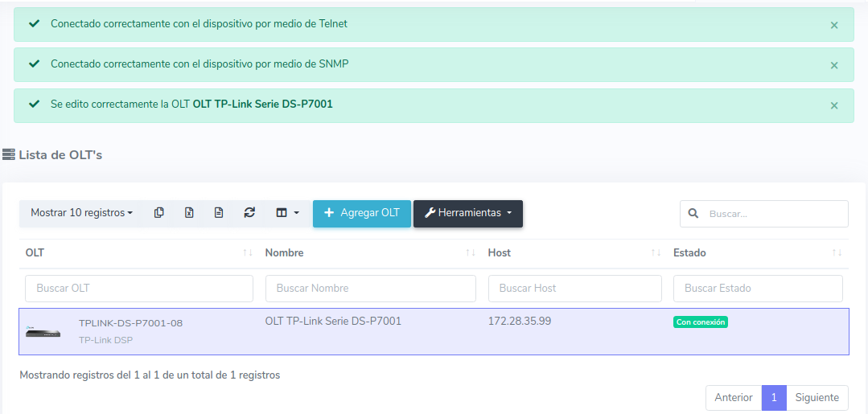
Task: Sort the table by Estado column
Action: point(837,253)
